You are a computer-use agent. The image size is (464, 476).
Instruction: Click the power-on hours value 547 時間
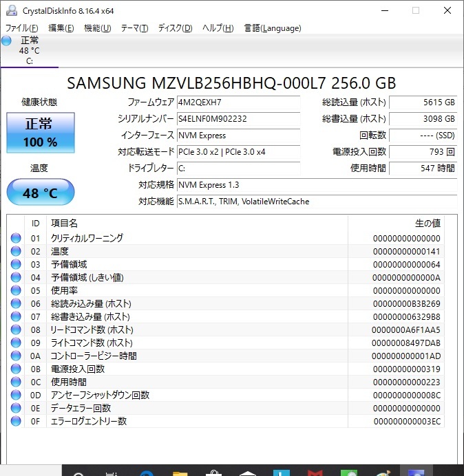[x=423, y=168]
